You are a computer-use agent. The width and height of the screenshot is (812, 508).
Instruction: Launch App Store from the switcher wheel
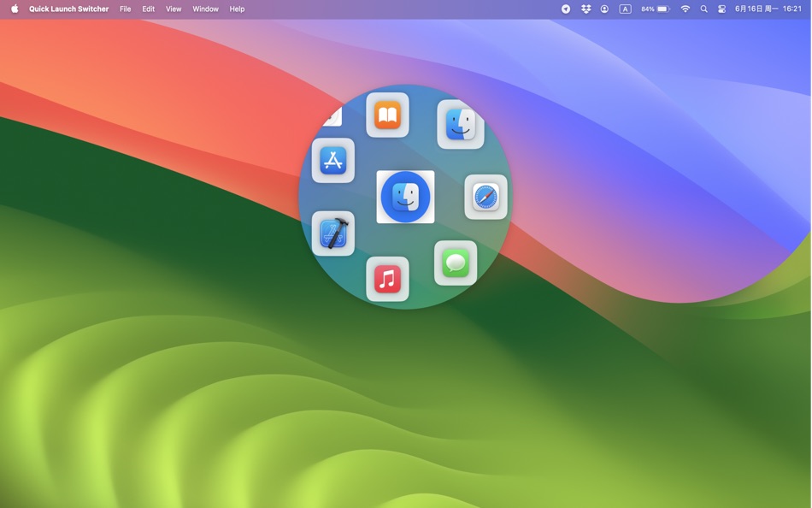333,160
